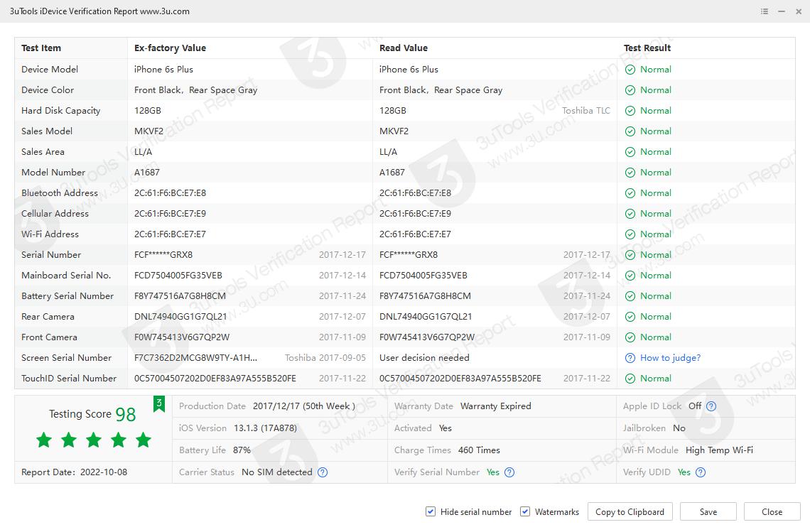
Task: Click the Production Date 2017/12/17 value
Action: [304, 406]
